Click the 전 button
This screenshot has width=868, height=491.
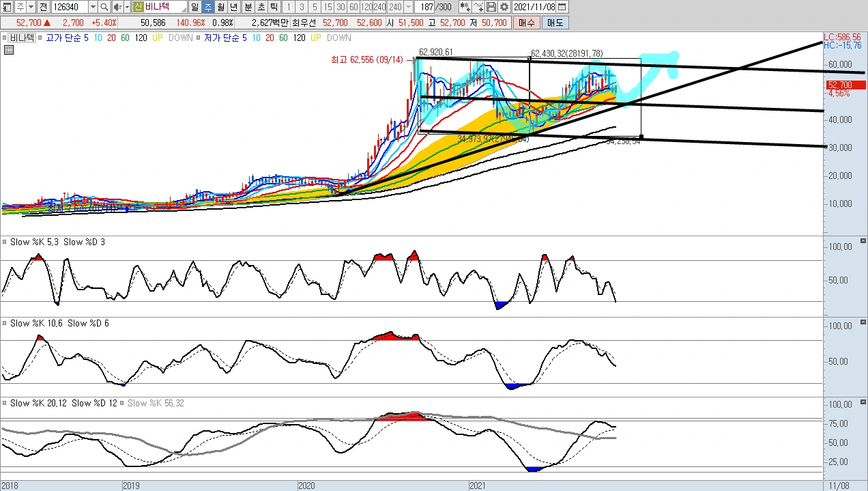click(43, 7)
